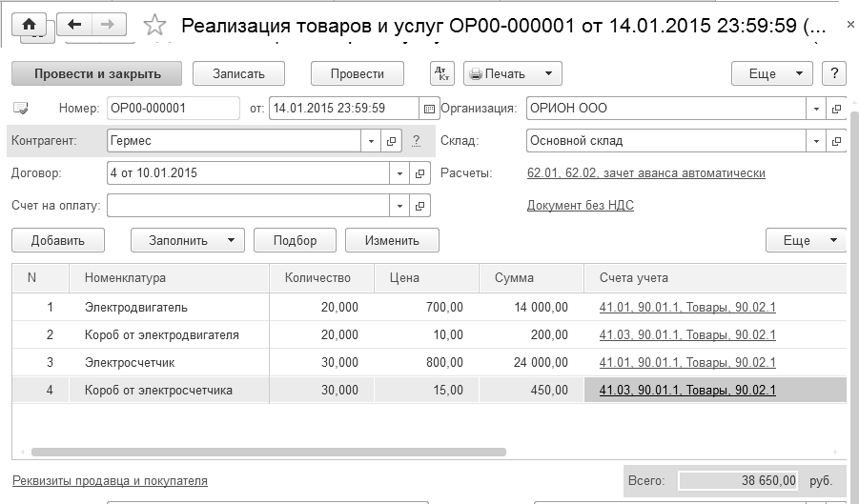This screenshot has height=504, width=859.
Task: Close the document tab
Action: click(850, 25)
